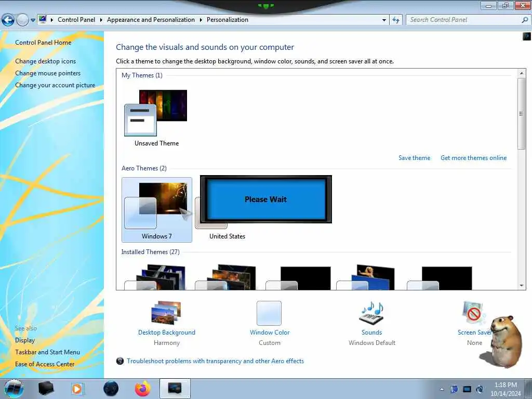The width and height of the screenshot is (532, 399).
Task: Open the Window Color swatch
Action: 269,313
